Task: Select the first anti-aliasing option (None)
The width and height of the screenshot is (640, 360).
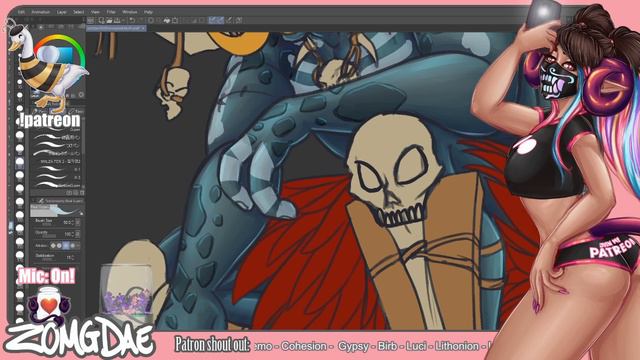Action: pyautogui.click(x=53, y=246)
